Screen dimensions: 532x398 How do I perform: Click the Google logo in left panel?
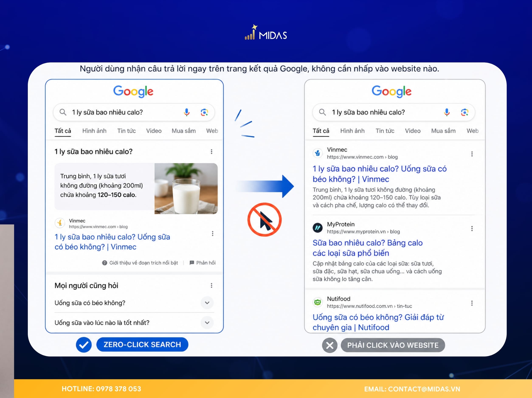click(133, 91)
